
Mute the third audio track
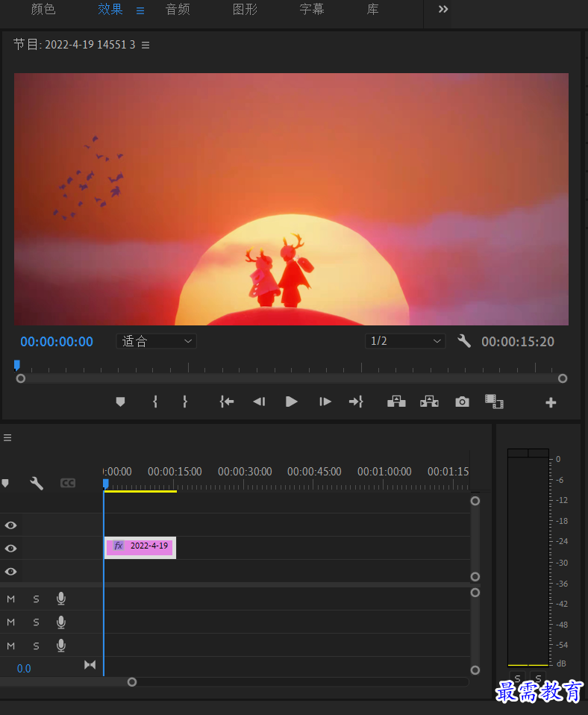point(11,646)
